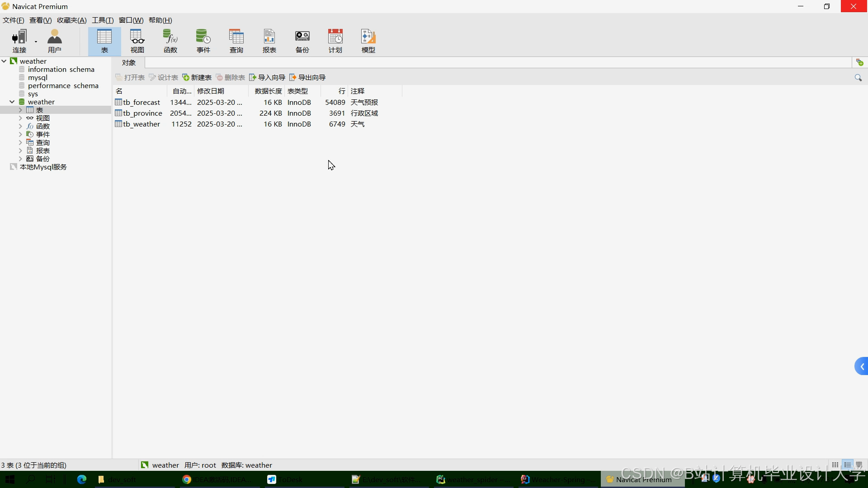Click the 导入向导 button
Image resolution: width=868 pixels, height=488 pixels.
(x=267, y=78)
